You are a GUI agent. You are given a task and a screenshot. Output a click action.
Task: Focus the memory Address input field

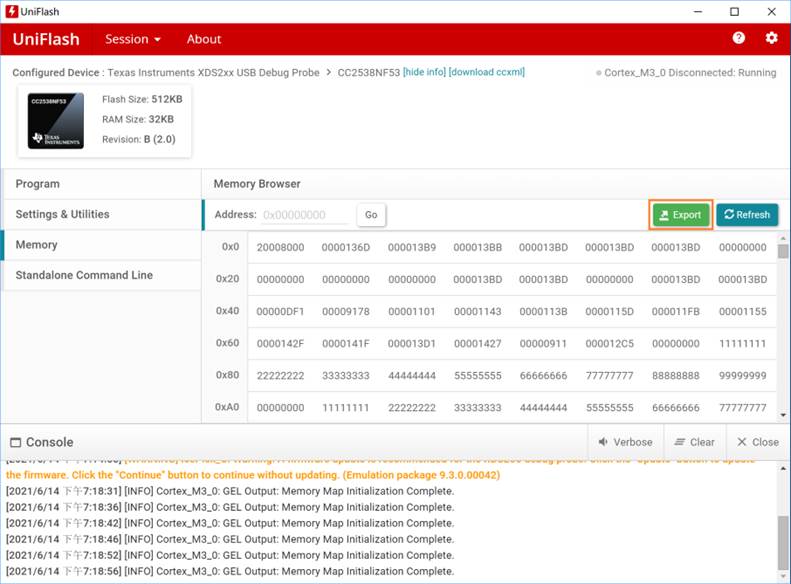coord(305,215)
